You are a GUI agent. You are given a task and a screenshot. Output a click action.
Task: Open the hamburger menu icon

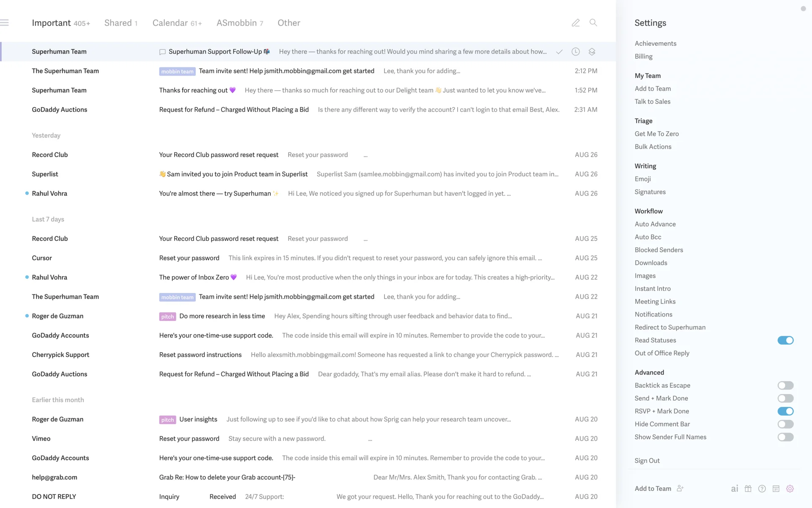point(5,23)
